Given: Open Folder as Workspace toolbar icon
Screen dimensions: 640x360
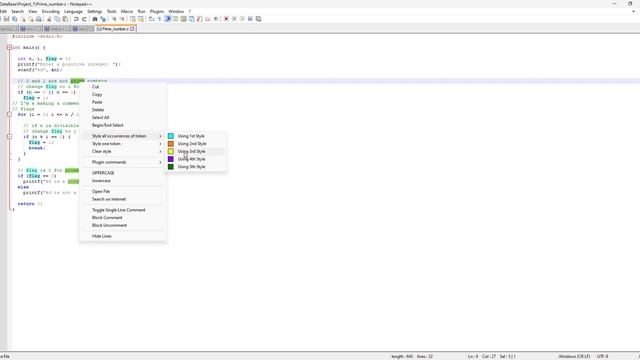Looking at the screenshot, I should pyautogui.click(x=207, y=19).
